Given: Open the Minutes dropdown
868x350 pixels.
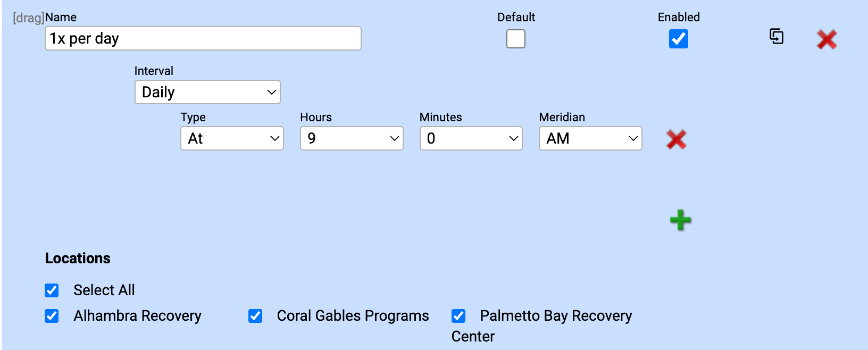Looking at the screenshot, I should click(x=471, y=138).
